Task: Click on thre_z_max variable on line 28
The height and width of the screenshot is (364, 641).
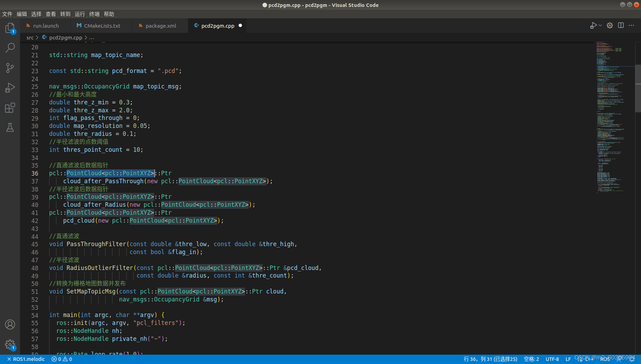Action: coord(91,110)
